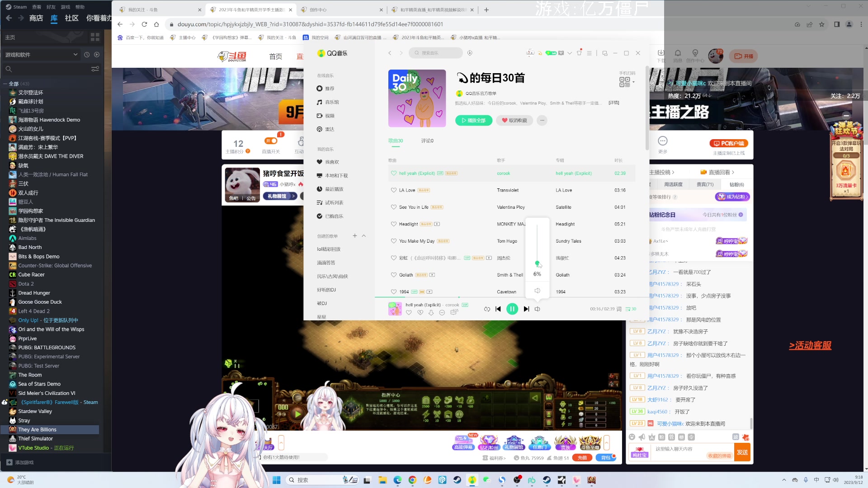Open the emoji picker in the danmaku chat box

pos(632,437)
